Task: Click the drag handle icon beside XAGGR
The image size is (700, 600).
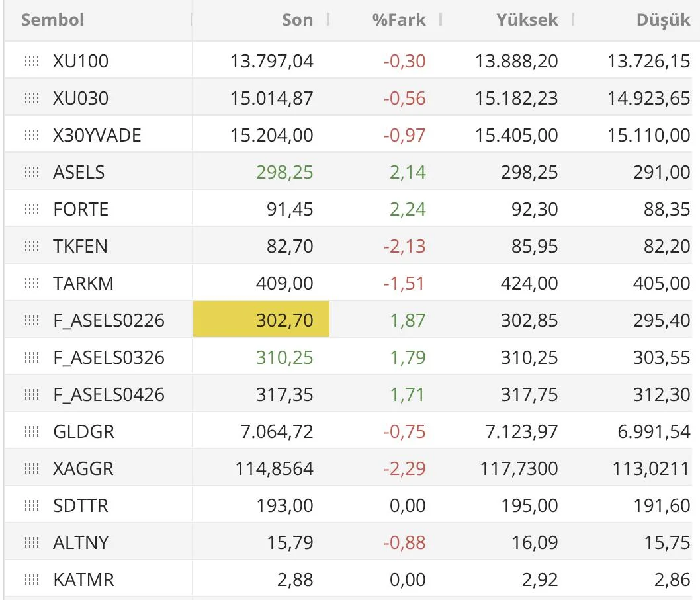Action: click(x=31, y=469)
